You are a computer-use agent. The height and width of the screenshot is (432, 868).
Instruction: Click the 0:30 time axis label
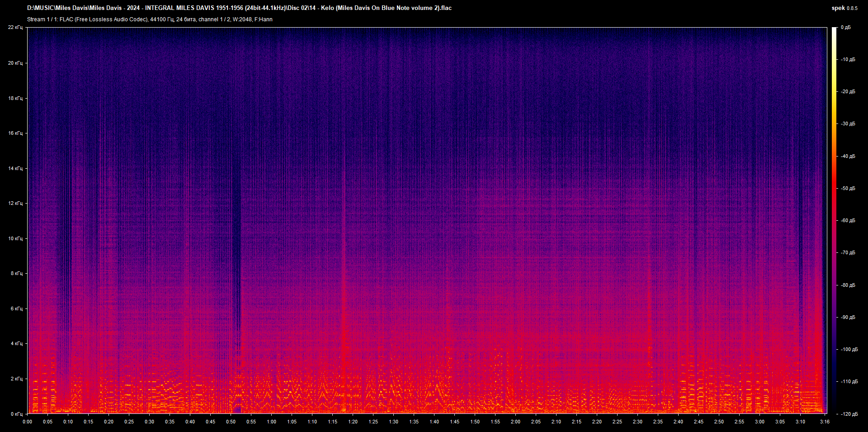pos(149,422)
